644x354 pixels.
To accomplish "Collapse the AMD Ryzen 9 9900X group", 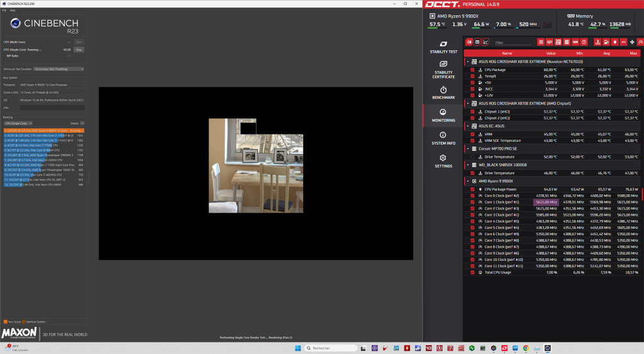I will click(x=467, y=181).
